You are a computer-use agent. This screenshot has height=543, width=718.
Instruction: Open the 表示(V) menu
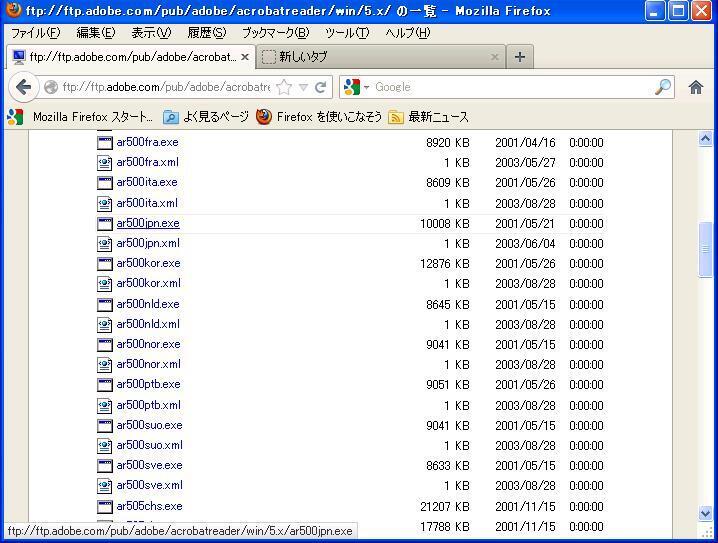pos(151,33)
